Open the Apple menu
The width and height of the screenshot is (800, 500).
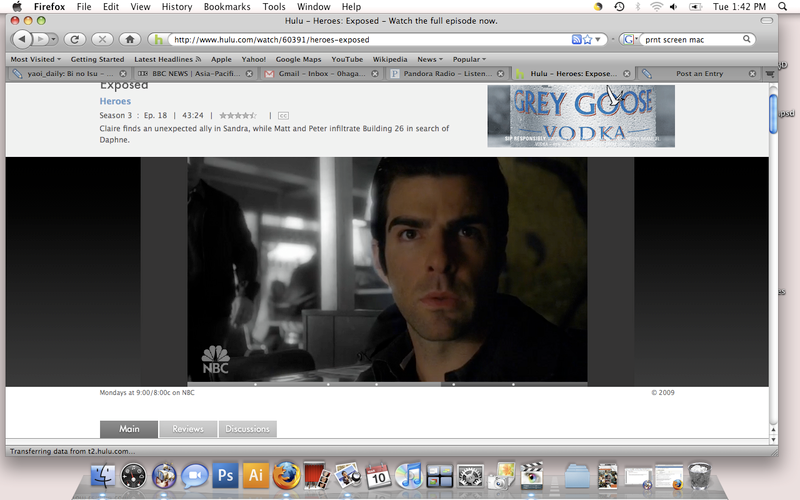point(17,7)
